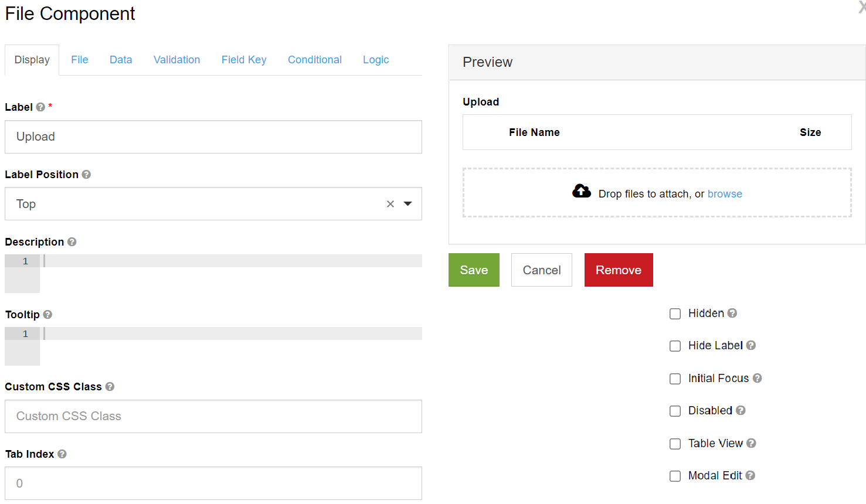
Task: Show help icon next to Tab Index
Action: click(62, 454)
